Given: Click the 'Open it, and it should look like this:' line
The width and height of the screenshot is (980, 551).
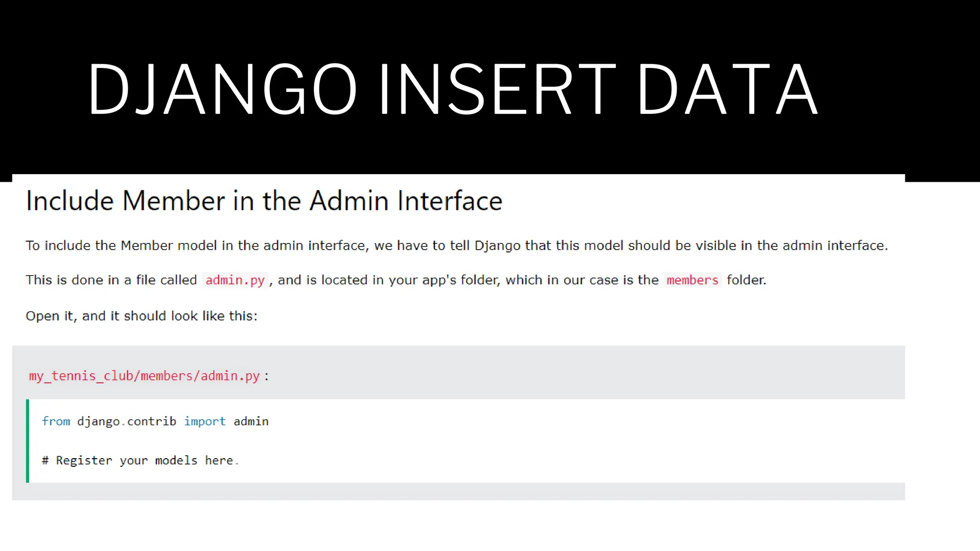Looking at the screenshot, I should pos(142,316).
